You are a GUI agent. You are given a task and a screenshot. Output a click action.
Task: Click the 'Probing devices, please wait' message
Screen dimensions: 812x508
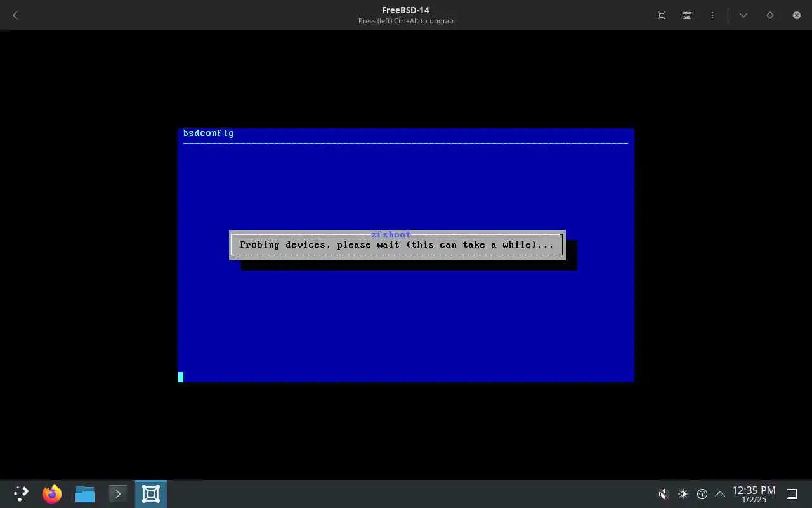click(396, 244)
